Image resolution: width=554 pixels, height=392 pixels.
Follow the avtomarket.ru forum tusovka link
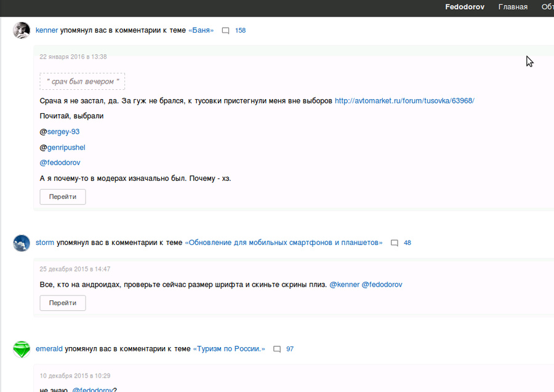click(x=404, y=101)
